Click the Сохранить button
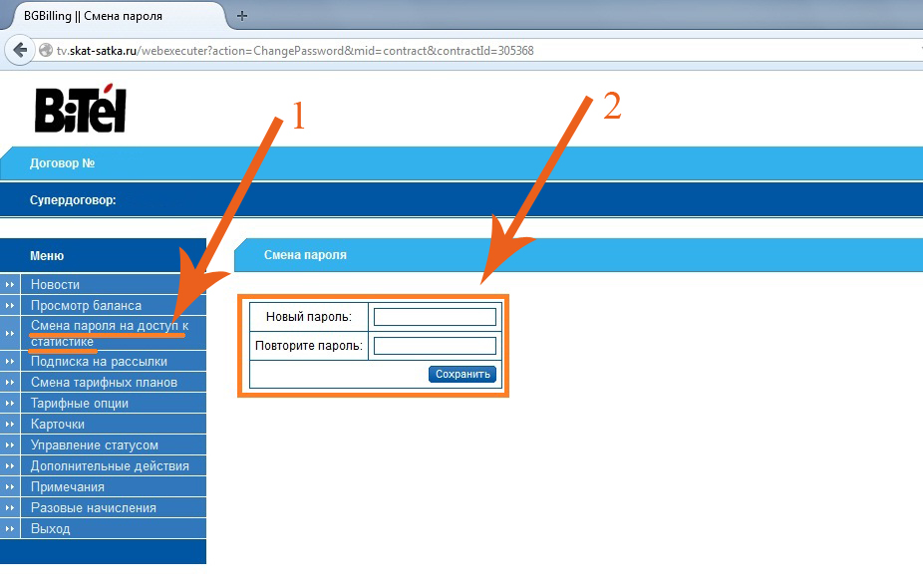Viewport: 923px width, 588px height. pos(462,374)
